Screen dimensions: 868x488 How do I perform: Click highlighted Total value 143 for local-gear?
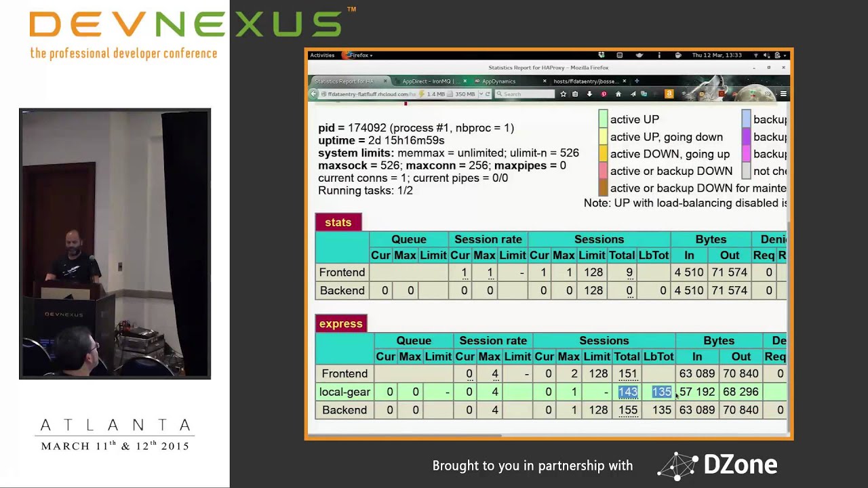(628, 392)
